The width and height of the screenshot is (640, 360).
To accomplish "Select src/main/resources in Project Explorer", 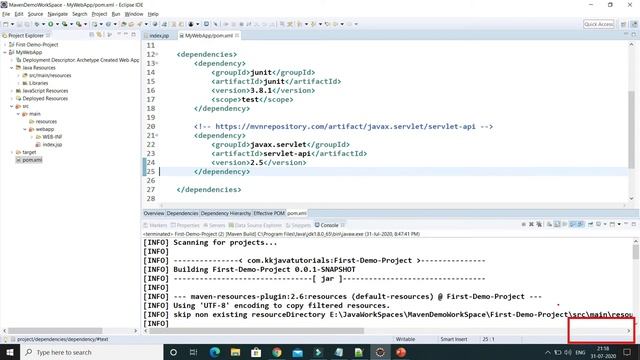I will click(47, 76).
